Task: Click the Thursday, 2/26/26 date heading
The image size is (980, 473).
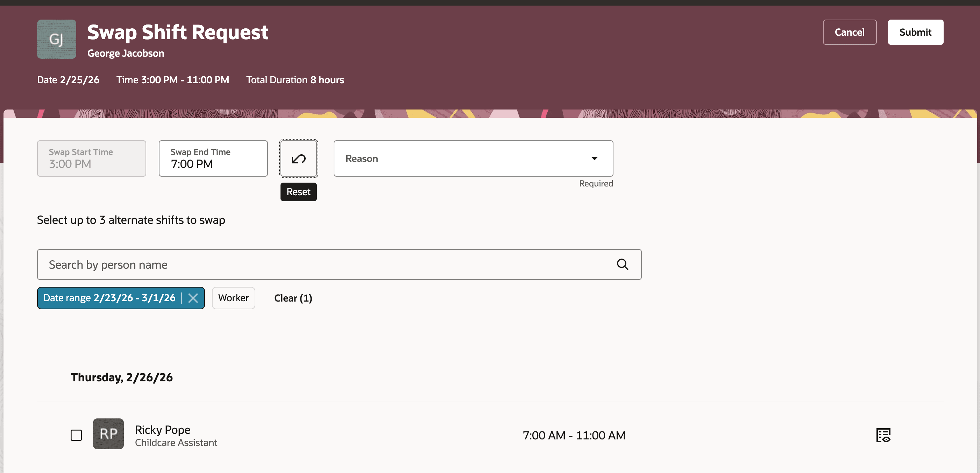Action: [122, 377]
